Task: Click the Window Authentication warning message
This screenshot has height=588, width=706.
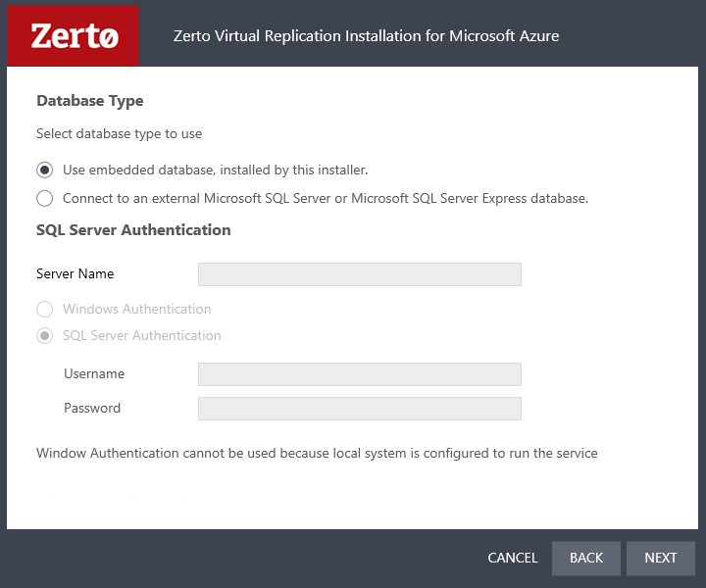Action: click(317, 453)
